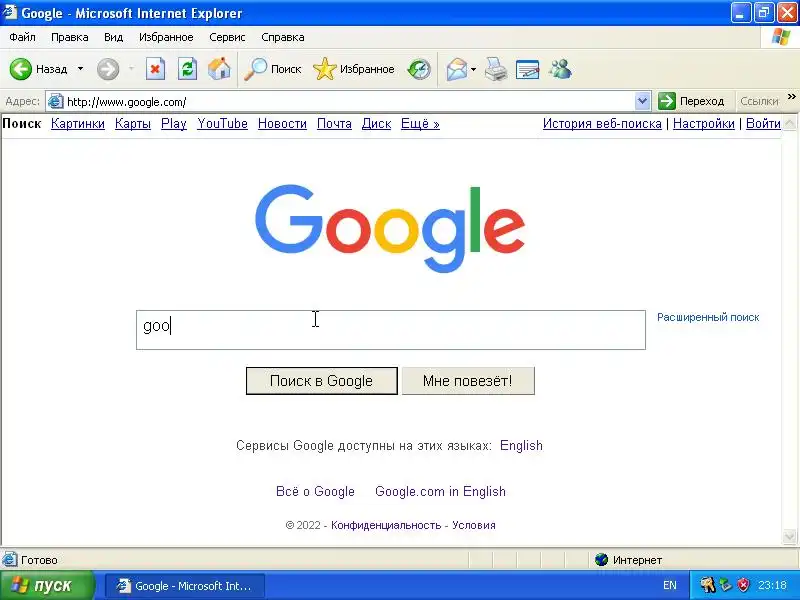The width and height of the screenshot is (800, 600).
Task: Click the Мне повезёт! button
Action: (468, 381)
